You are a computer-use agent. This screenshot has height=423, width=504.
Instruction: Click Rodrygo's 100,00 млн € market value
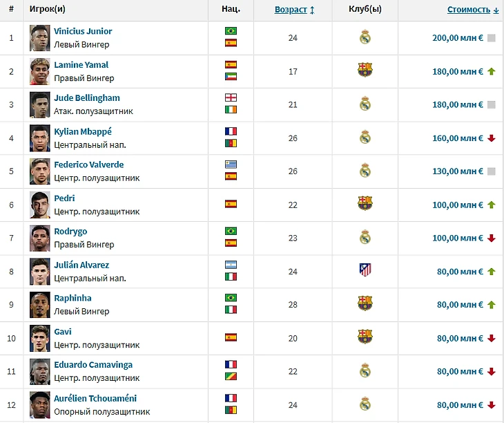(457, 238)
